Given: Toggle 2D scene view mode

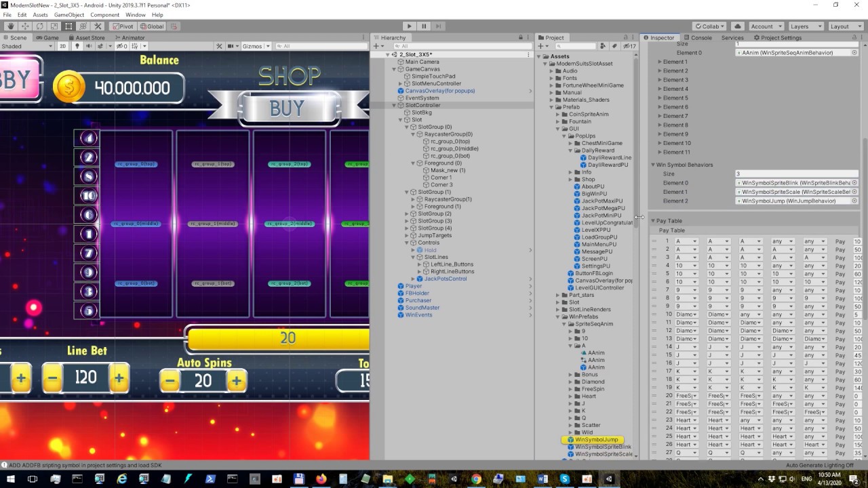Looking at the screenshot, I should (x=62, y=46).
